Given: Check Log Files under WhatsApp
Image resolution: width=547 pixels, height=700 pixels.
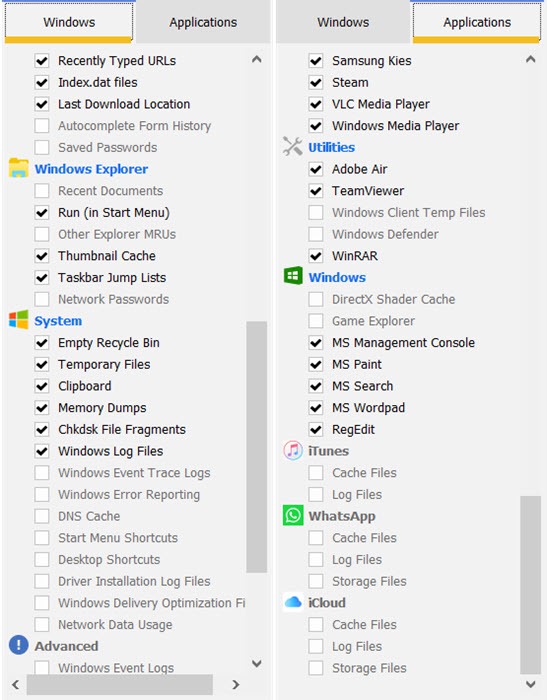Looking at the screenshot, I should pos(316,559).
